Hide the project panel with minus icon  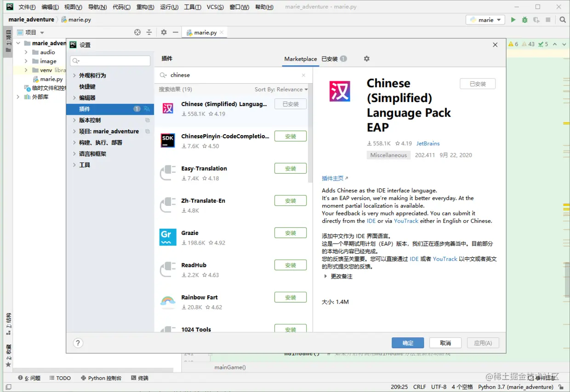click(175, 32)
